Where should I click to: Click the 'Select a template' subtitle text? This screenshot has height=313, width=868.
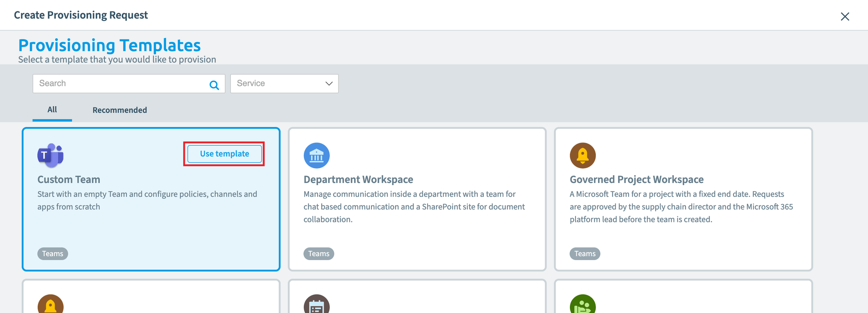click(117, 59)
